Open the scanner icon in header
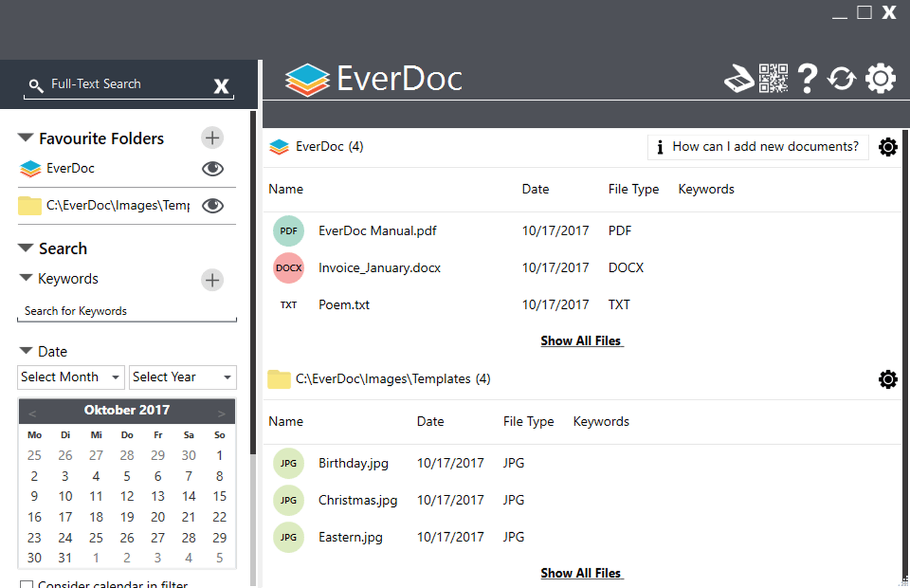The width and height of the screenshot is (910, 588). click(x=738, y=79)
